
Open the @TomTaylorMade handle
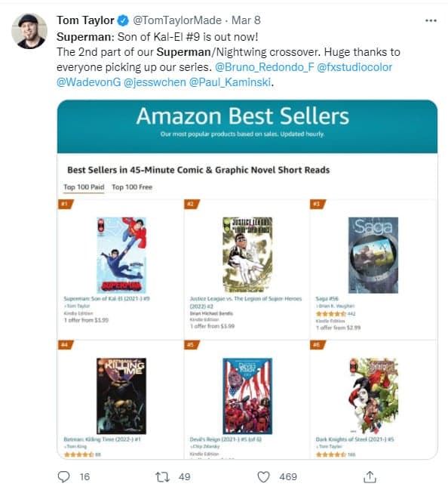pos(177,20)
